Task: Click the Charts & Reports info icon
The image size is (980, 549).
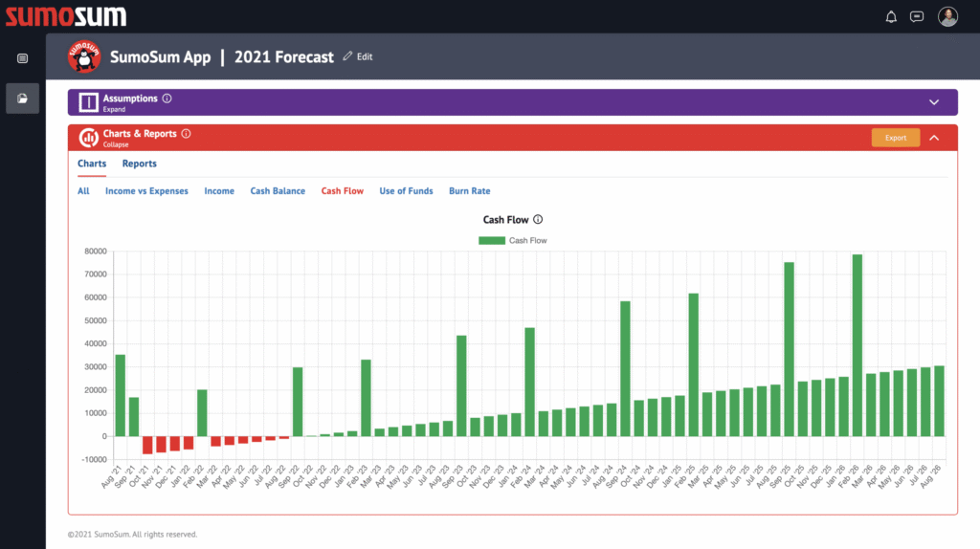Action: coord(187,134)
